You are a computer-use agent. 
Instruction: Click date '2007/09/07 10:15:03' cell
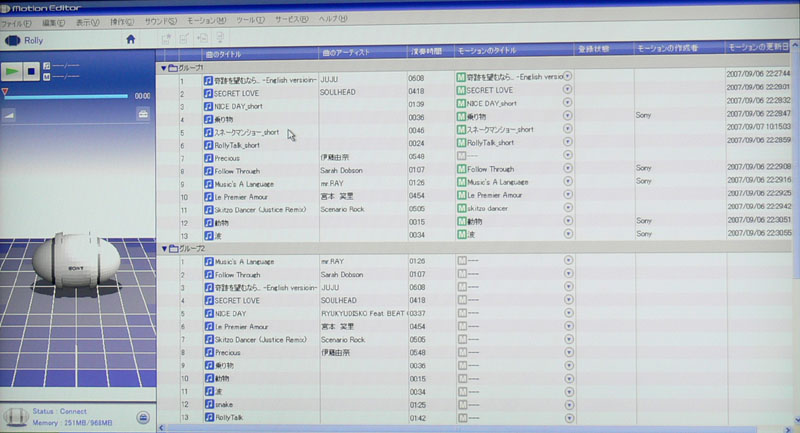click(x=759, y=126)
